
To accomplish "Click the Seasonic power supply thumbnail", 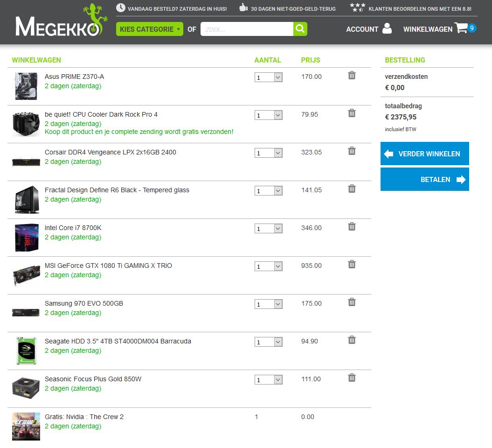I will 26,388.
